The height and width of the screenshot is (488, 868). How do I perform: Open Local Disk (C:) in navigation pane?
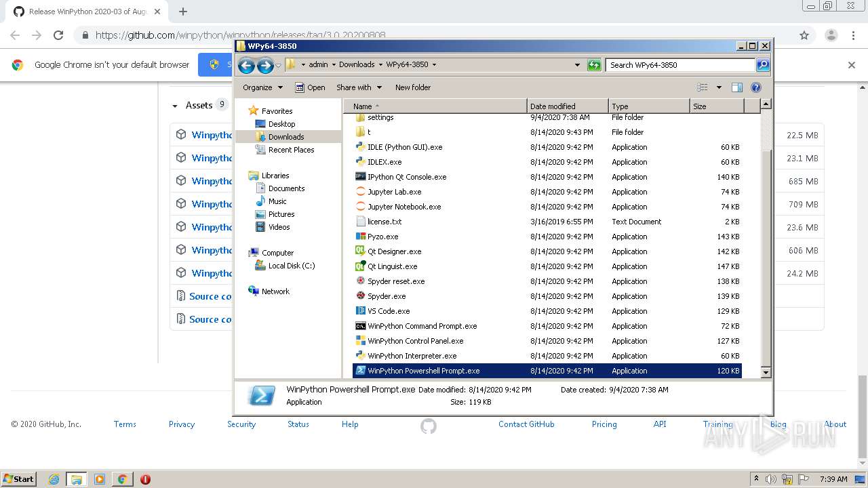tap(291, 266)
